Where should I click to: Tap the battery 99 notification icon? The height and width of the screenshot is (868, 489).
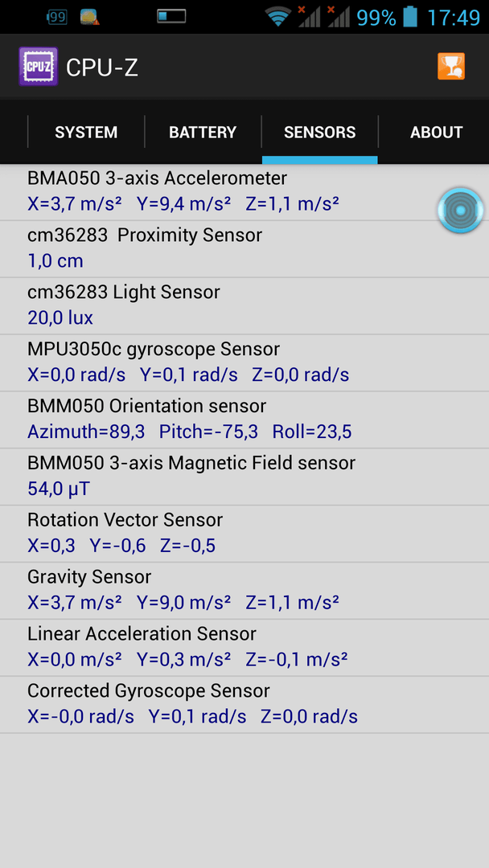56,17
